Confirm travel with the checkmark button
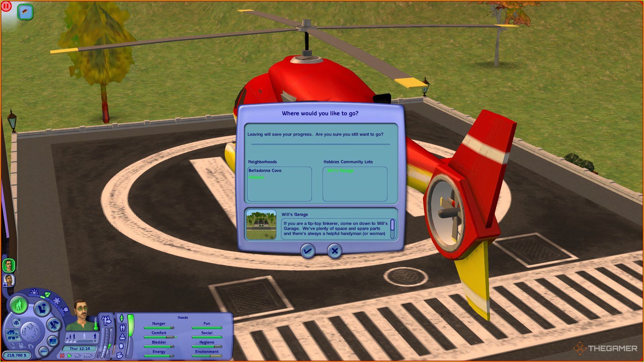The height and width of the screenshot is (362, 644). pos(308,251)
